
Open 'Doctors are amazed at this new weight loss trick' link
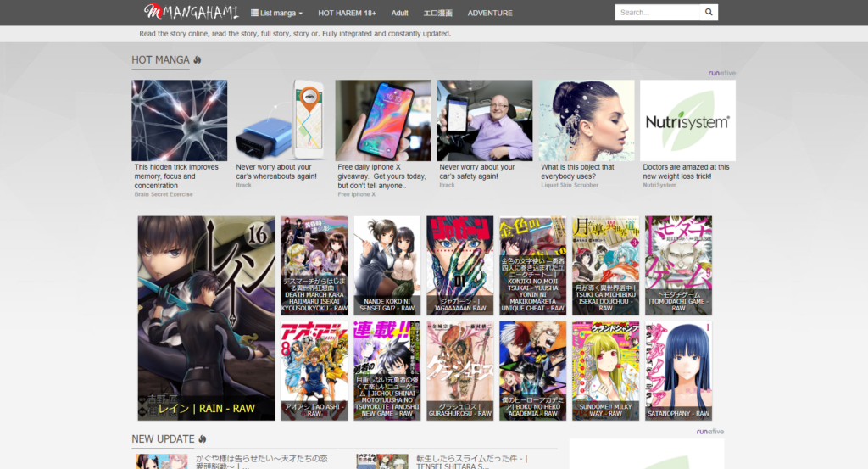click(x=686, y=171)
